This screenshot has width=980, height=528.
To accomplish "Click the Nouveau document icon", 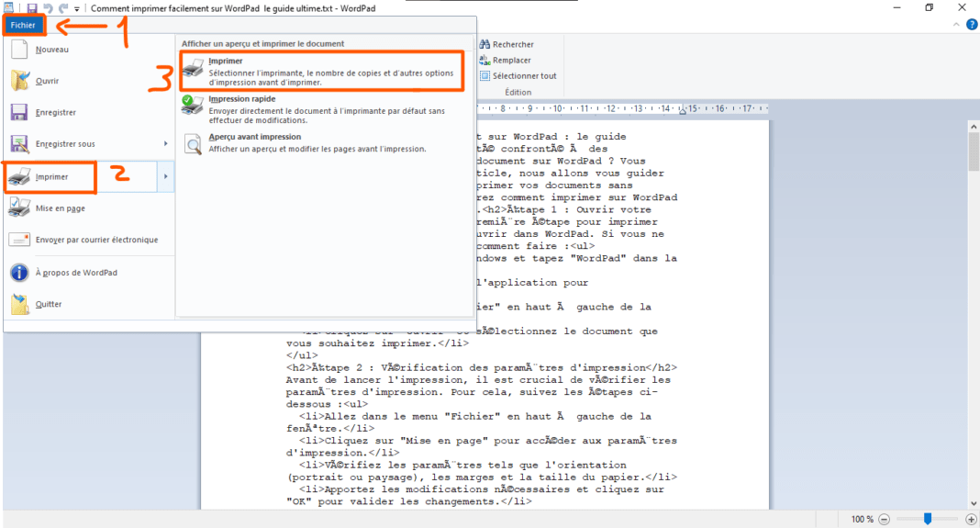I will 19,49.
